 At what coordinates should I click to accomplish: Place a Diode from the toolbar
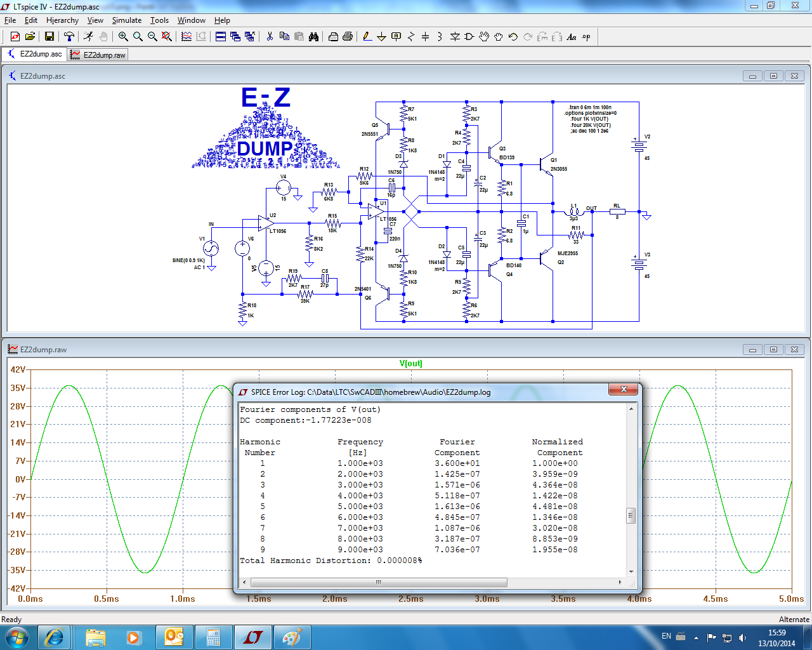click(455, 37)
